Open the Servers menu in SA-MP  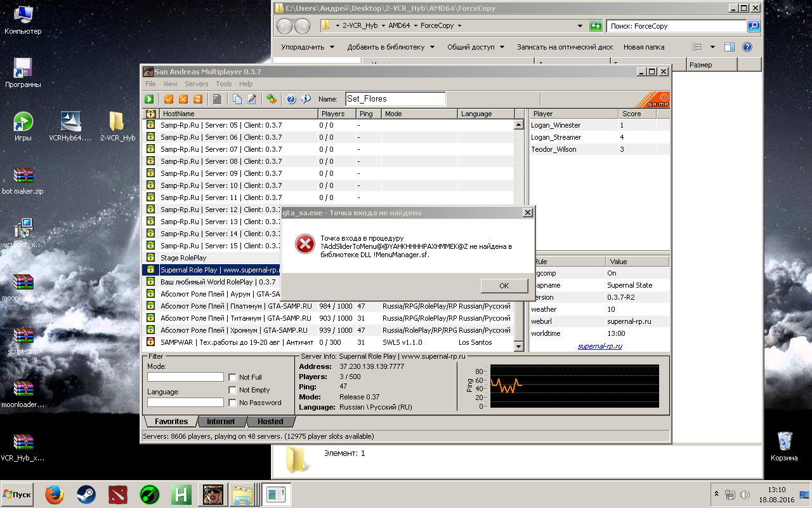tap(197, 84)
